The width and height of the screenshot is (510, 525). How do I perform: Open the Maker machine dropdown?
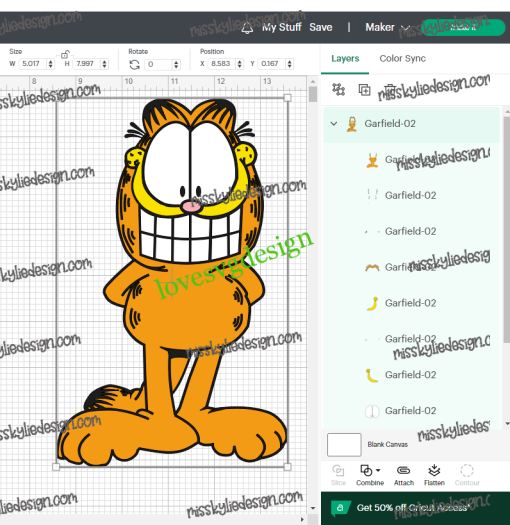click(387, 27)
